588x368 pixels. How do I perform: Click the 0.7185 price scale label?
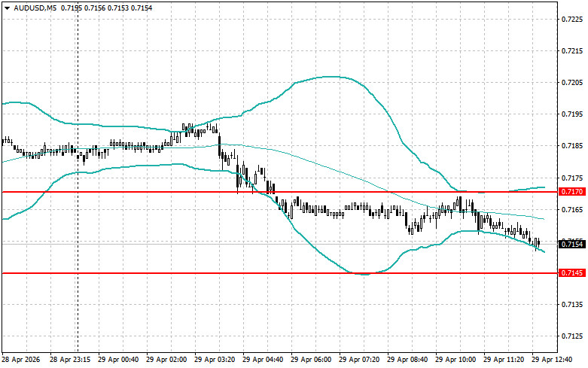[573, 146]
